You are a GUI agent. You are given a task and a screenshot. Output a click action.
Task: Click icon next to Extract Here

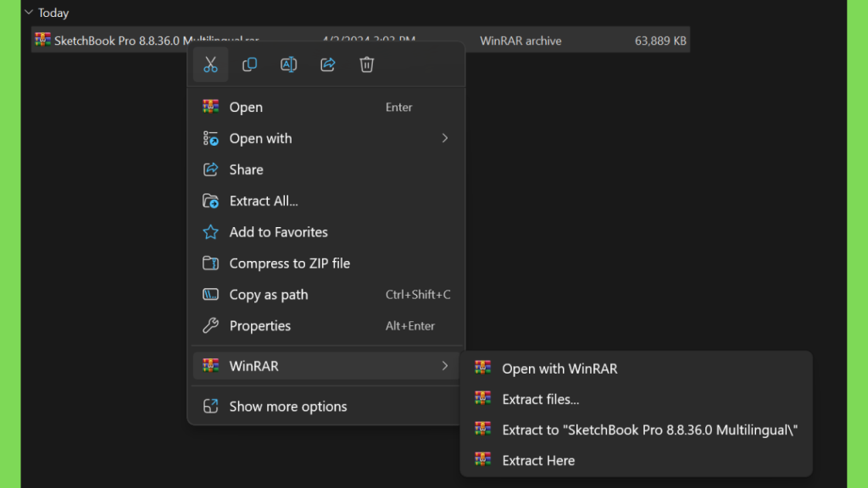point(482,459)
